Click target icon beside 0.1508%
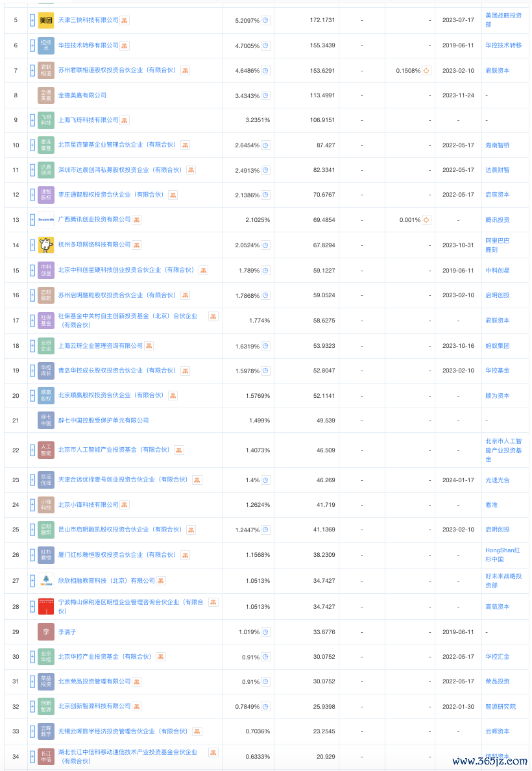Screen dimensions: 532x771 coord(426,71)
